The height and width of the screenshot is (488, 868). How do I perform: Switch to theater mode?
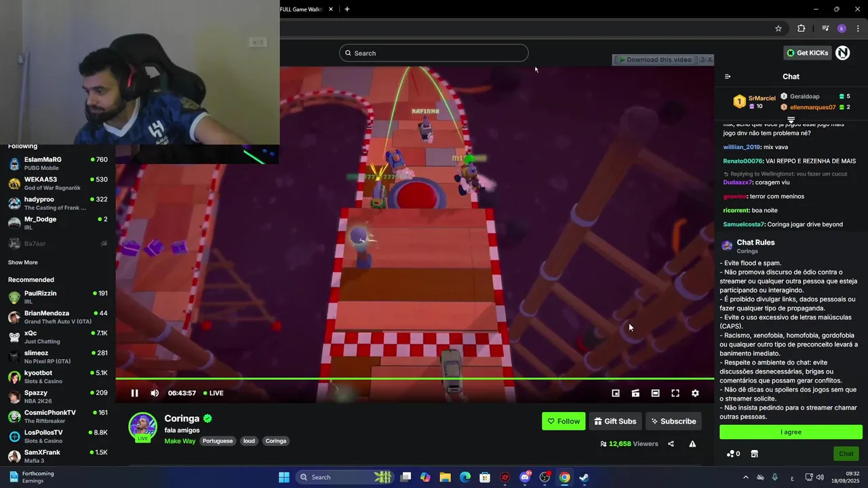click(655, 393)
